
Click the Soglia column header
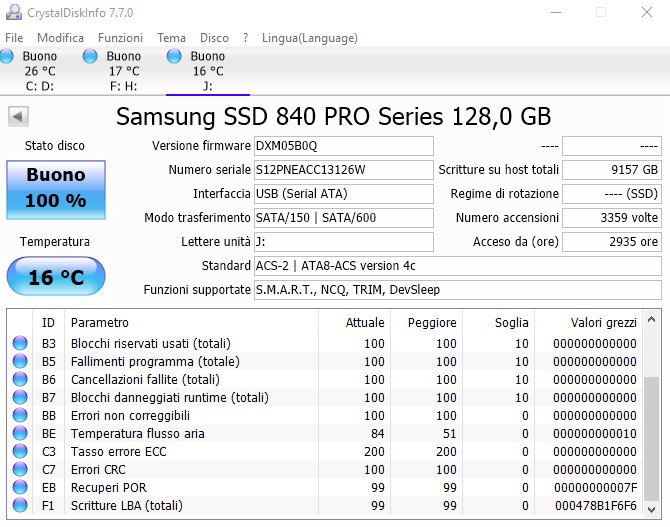click(x=499, y=323)
